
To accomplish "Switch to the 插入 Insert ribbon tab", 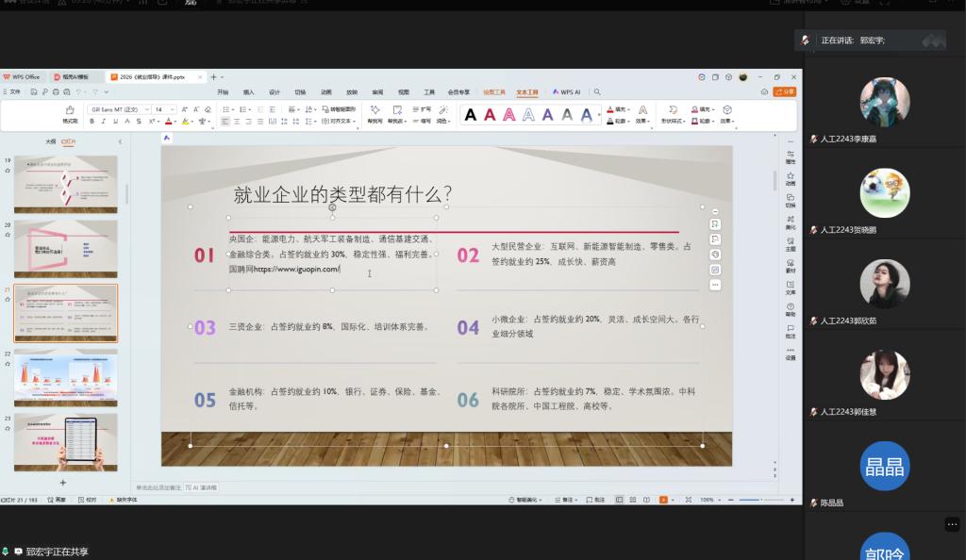I will 249,92.
